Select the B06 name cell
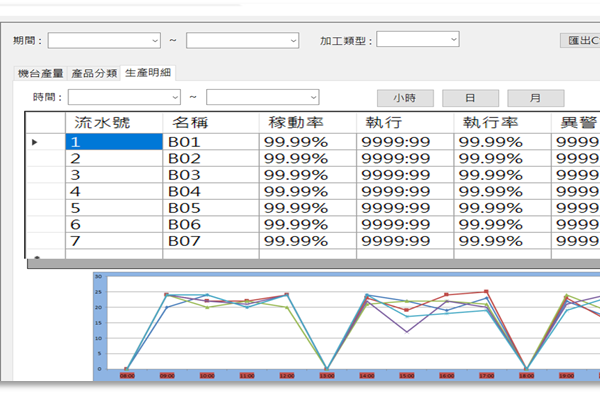 (211, 224)
